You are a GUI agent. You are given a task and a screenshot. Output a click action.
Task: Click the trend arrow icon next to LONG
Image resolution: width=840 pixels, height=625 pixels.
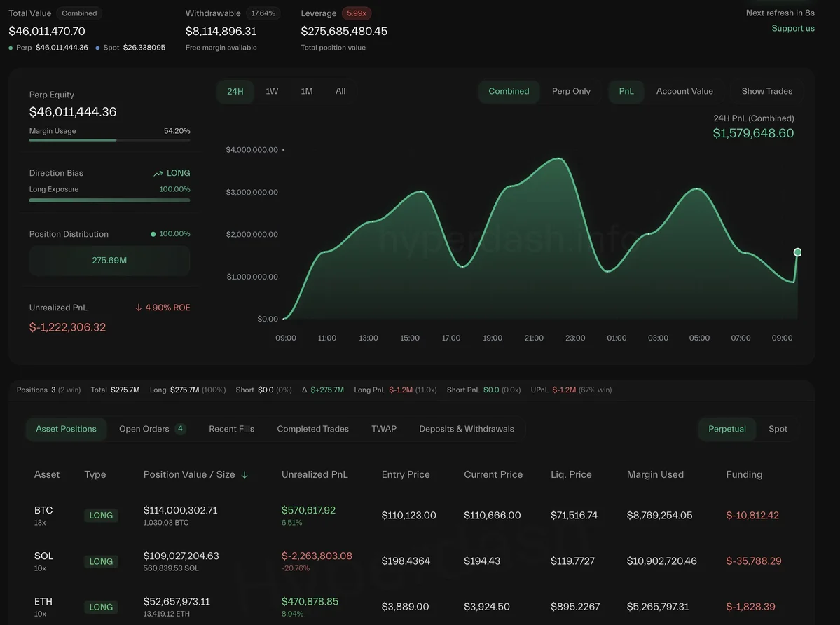coord(158,174)
